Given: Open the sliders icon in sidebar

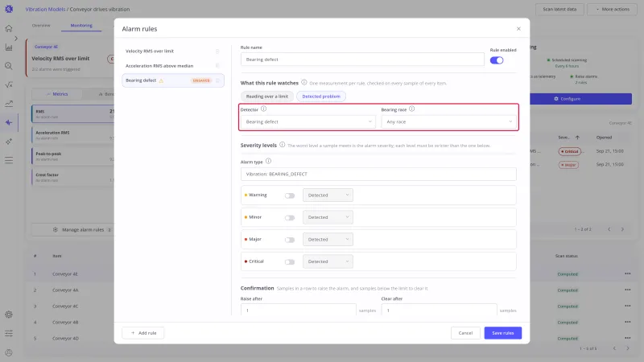Looking at the screenshot, I should 9,333.
